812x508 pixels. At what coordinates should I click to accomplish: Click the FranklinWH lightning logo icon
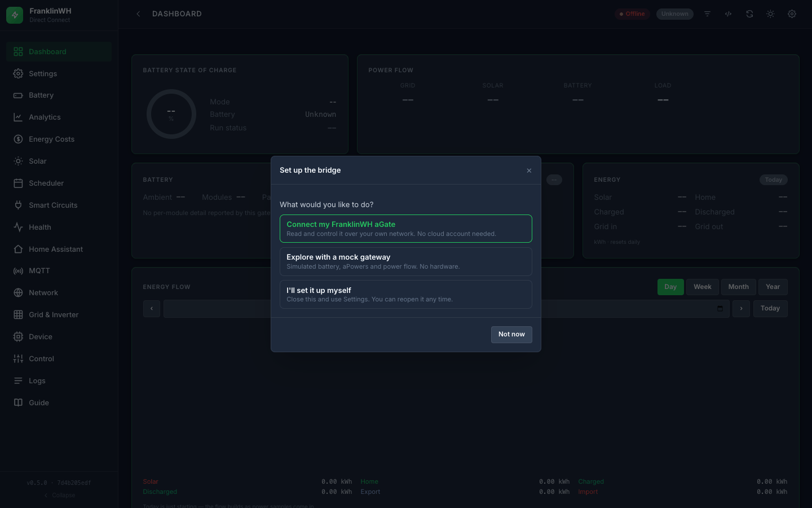pos(15,15)
